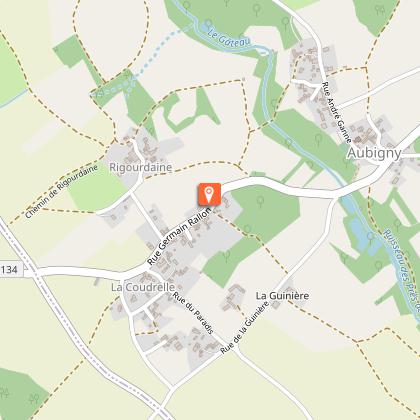Image resolution: width=420 pixels, height=420 pixels.
Task: Select the Chemin de Rigourdaine path label
Action: pos(61,191)
